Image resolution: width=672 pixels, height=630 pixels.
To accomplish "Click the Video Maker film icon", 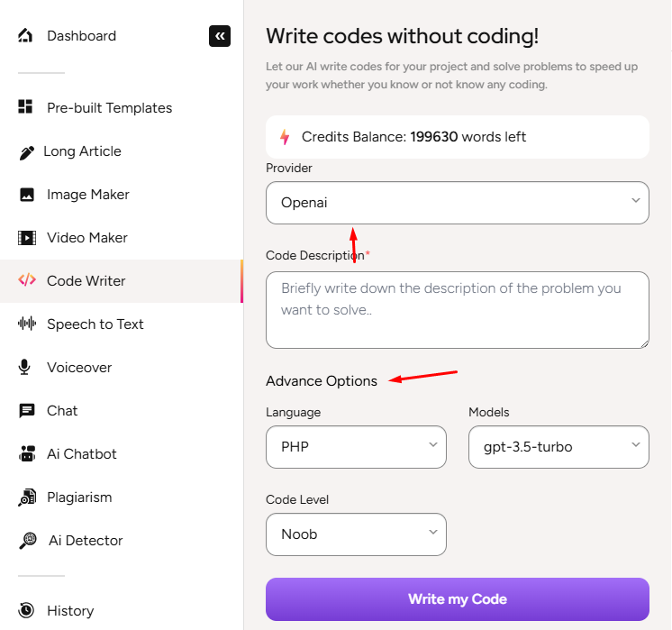I will 27,238.
